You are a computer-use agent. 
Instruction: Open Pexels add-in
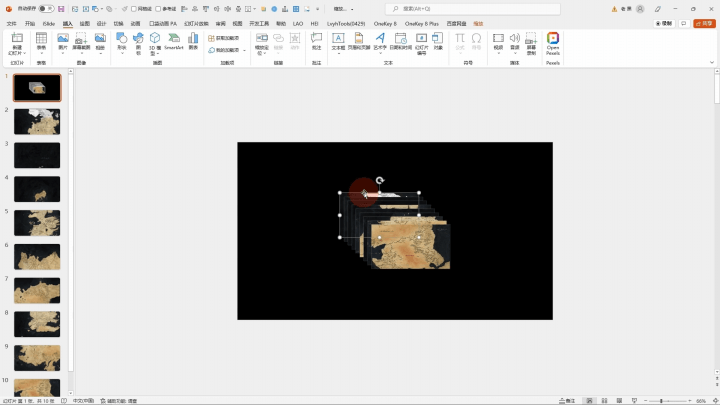[552, 42]
